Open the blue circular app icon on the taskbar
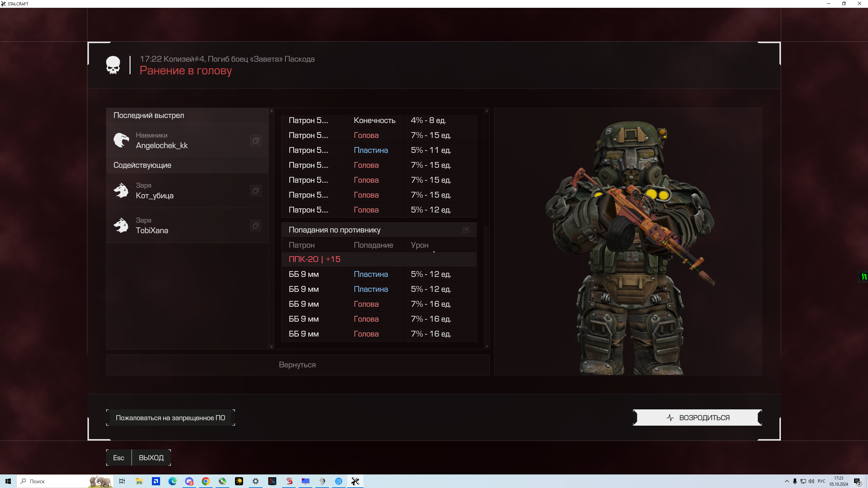Viewport: 868px width, 488px height. [x=339, y=481]
